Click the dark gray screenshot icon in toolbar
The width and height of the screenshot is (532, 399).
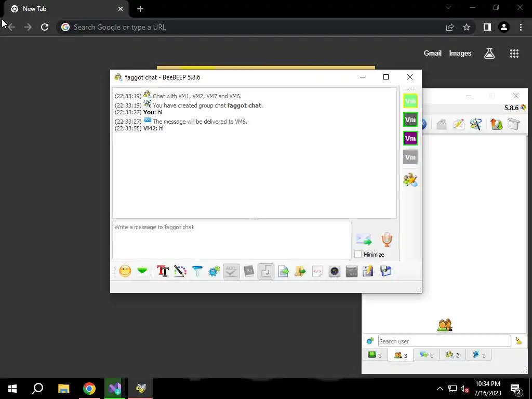point(352,271)
